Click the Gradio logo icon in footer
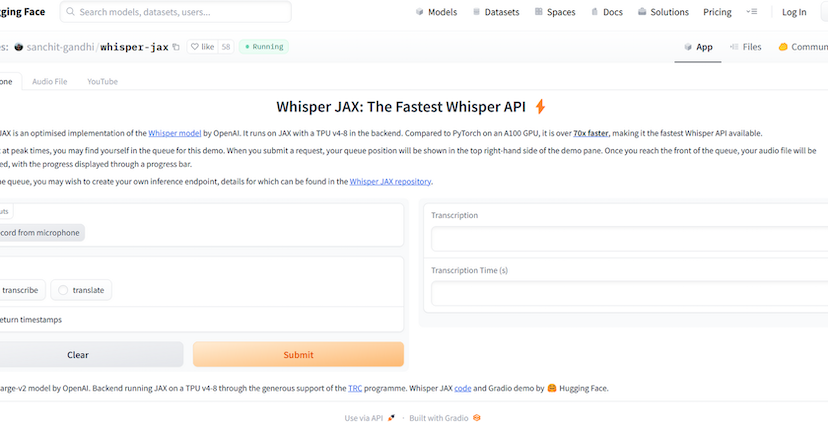Screen dimensions: 828x432 click(477, 418)
